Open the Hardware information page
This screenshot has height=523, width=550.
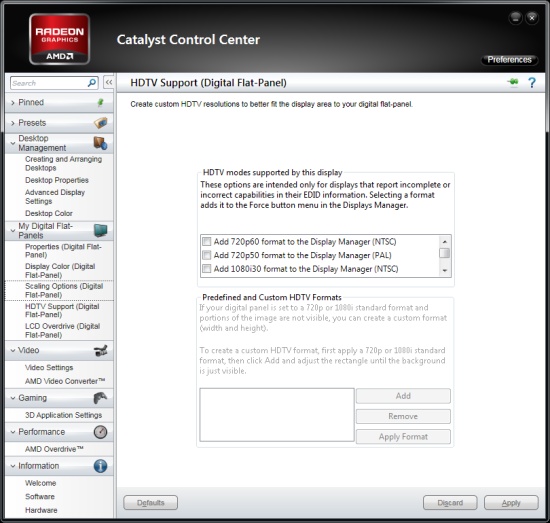(x=41, y=510)
